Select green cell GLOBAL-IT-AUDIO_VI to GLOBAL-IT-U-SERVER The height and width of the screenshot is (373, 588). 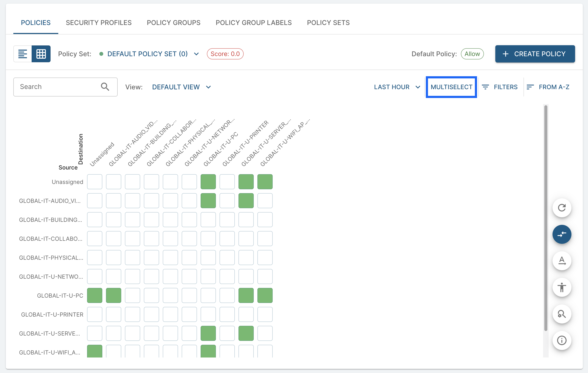click(x=246, y=200)
